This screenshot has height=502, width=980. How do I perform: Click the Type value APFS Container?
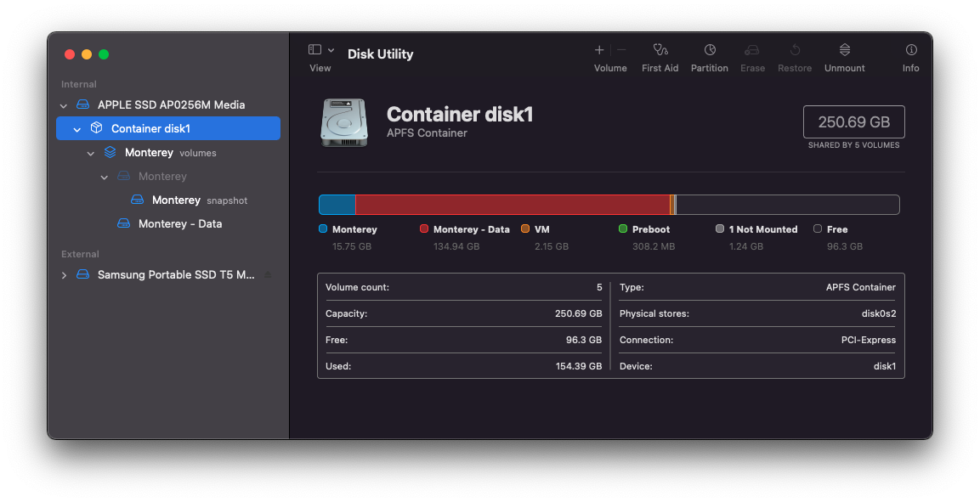(x=861, y=287)
